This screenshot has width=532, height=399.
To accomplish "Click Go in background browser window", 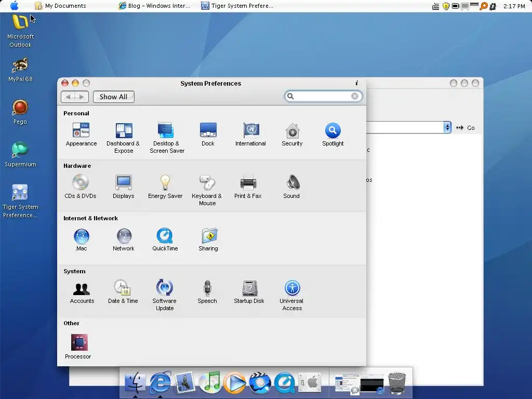I will tap(465, 128).
